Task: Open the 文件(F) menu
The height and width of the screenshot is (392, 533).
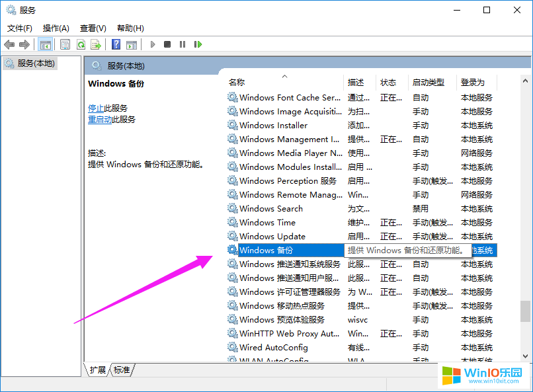Action: coord(20,28)
